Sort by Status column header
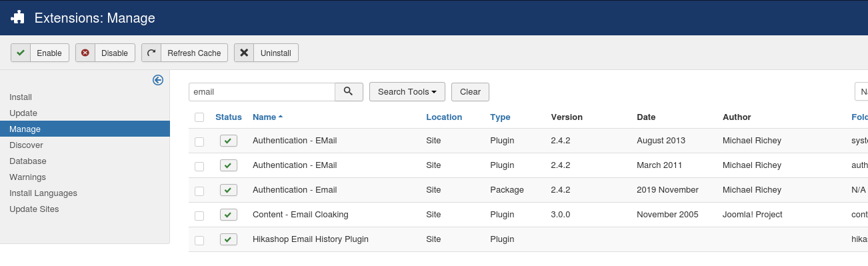This screenshot has width=868, height=266. 229,117
